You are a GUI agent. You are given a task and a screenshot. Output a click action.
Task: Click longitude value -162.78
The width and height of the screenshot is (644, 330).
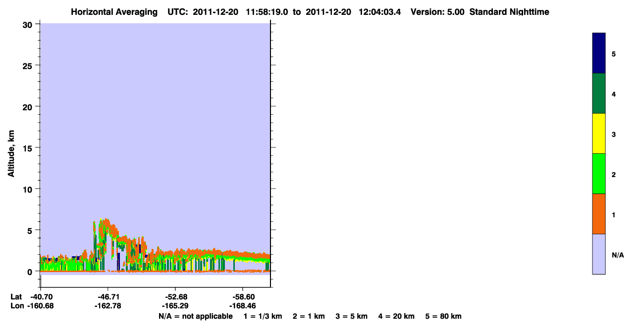coord(107,306)
